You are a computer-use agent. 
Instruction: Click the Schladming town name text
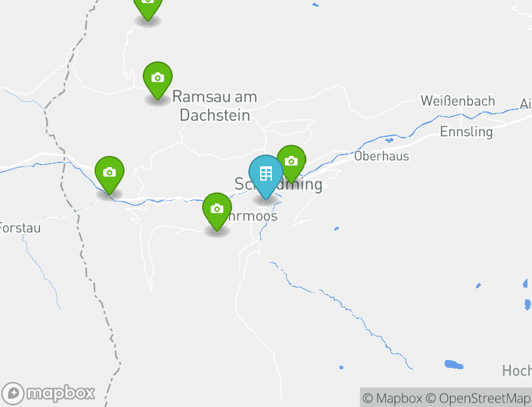click(x=278, y=185)
